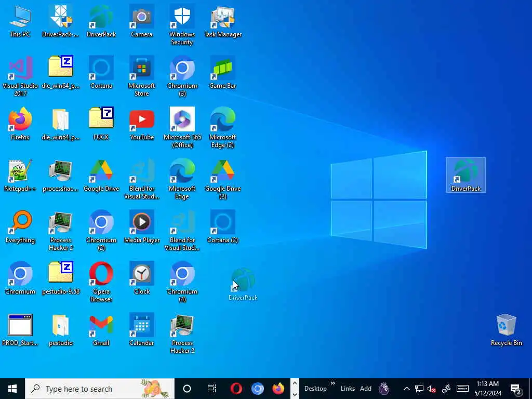Select the Gmail desktop shortcut

coord(101,330)
